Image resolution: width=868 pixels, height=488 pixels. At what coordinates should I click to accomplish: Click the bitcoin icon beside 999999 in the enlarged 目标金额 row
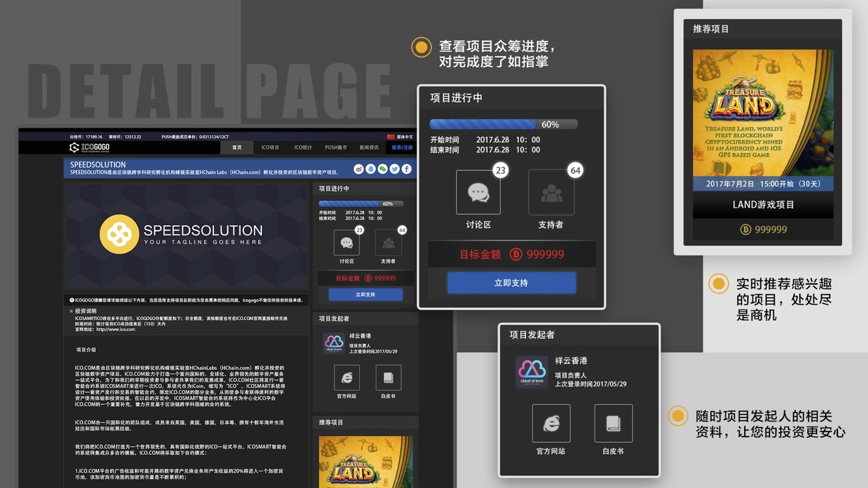tap(515, 254)
